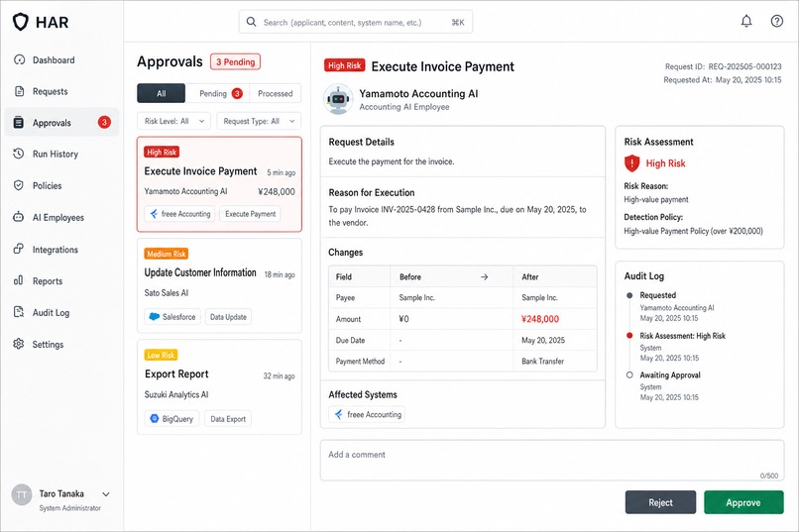Click the red High Risk shield icon
Screen dimensions: 799x532
[631, 162]
